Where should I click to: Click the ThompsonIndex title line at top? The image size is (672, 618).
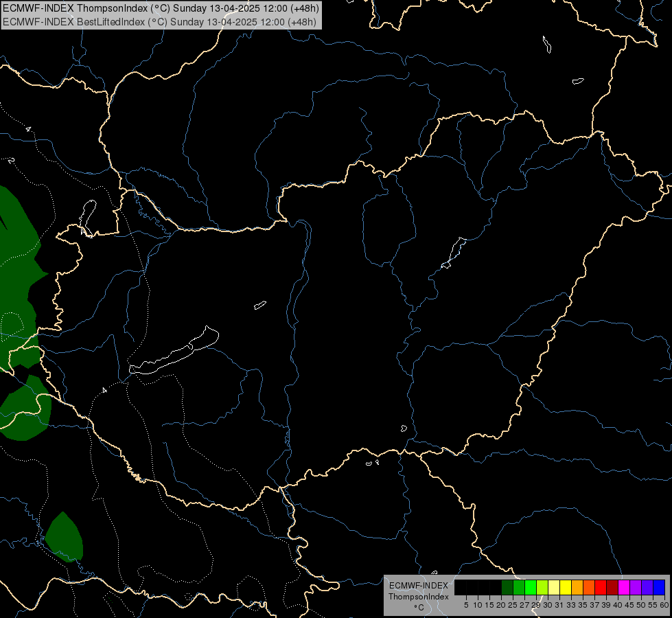(x=161, y=8)
